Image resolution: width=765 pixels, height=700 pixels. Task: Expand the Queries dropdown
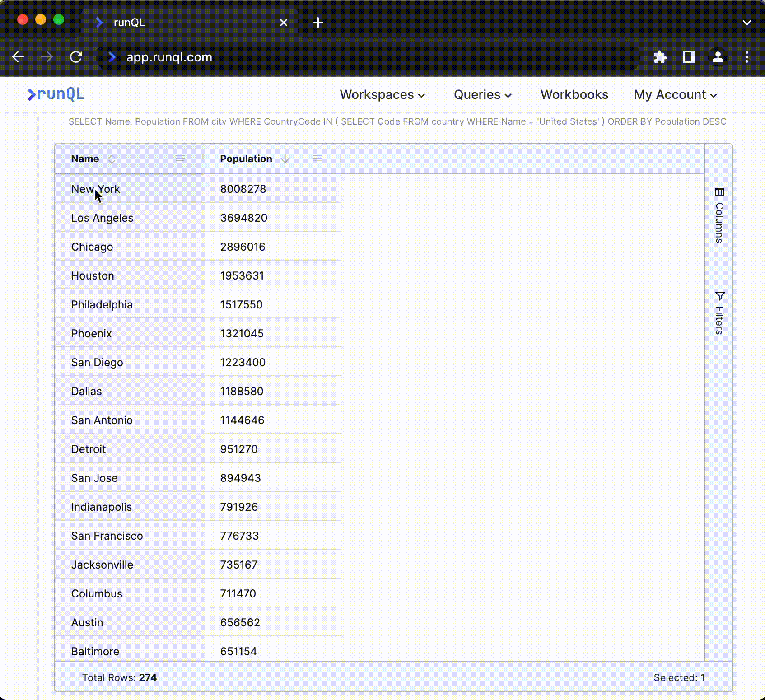482,95
